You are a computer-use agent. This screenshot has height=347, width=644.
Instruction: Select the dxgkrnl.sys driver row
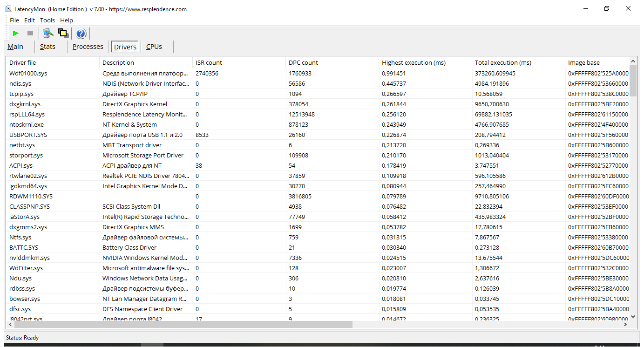318,104
